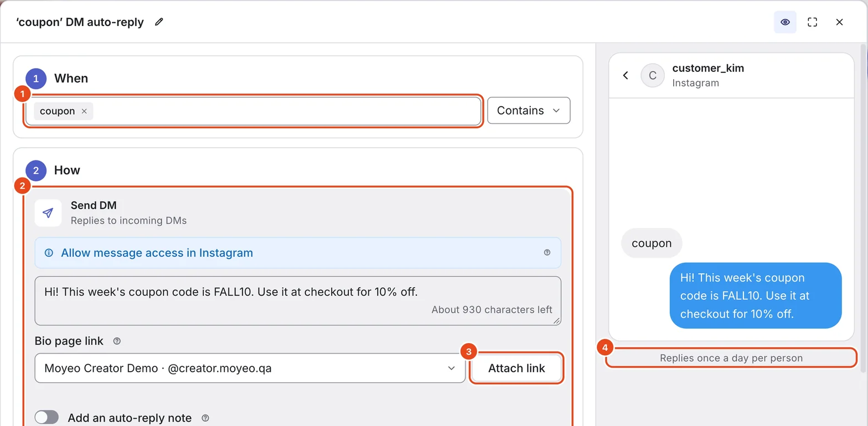Remove the 'coupon' keyword tag

pyautogui.click(x=84, y=111)
